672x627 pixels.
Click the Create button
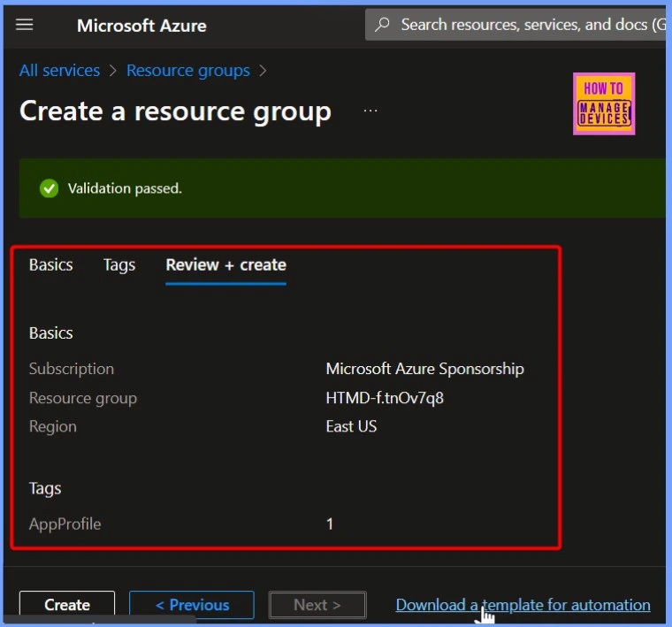(67, 605)
